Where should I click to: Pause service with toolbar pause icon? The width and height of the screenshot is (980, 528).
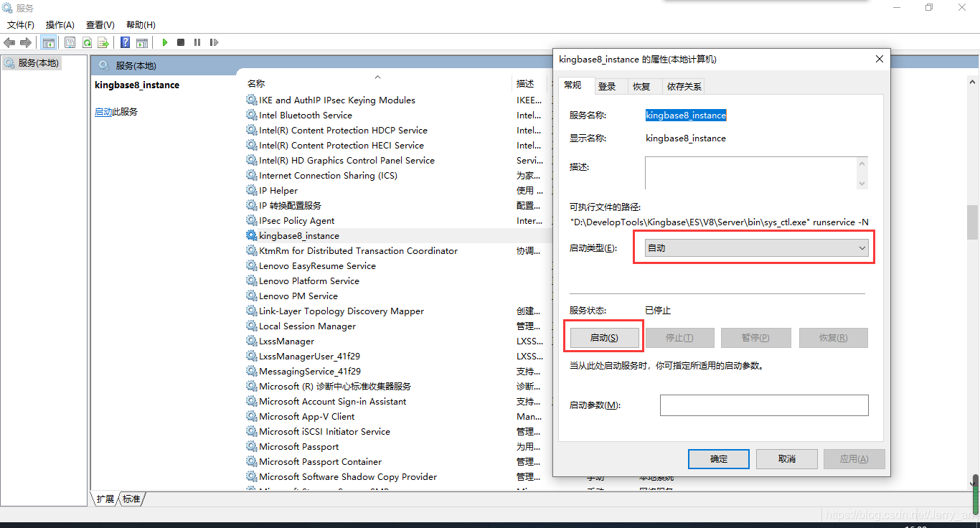pos(197,42)
